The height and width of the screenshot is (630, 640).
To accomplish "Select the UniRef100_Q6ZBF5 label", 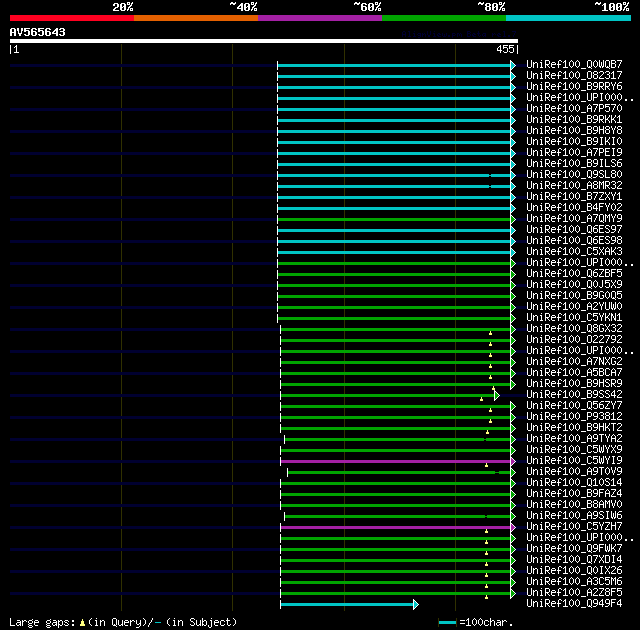I will click(574, 273).
